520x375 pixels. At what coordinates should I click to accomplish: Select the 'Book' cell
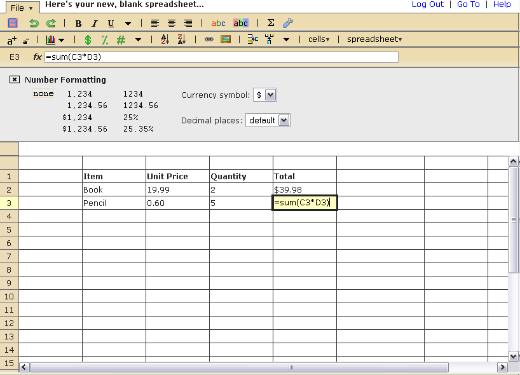point(114,190)
